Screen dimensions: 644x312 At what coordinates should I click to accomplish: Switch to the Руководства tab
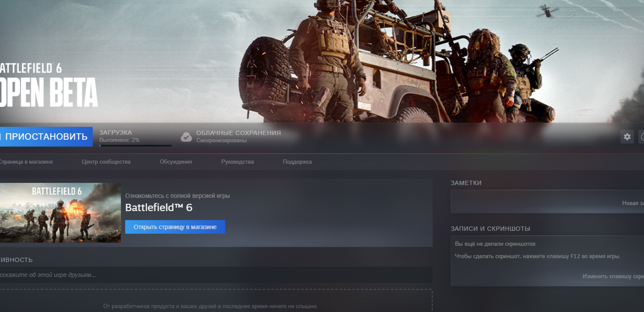(237, 162)
